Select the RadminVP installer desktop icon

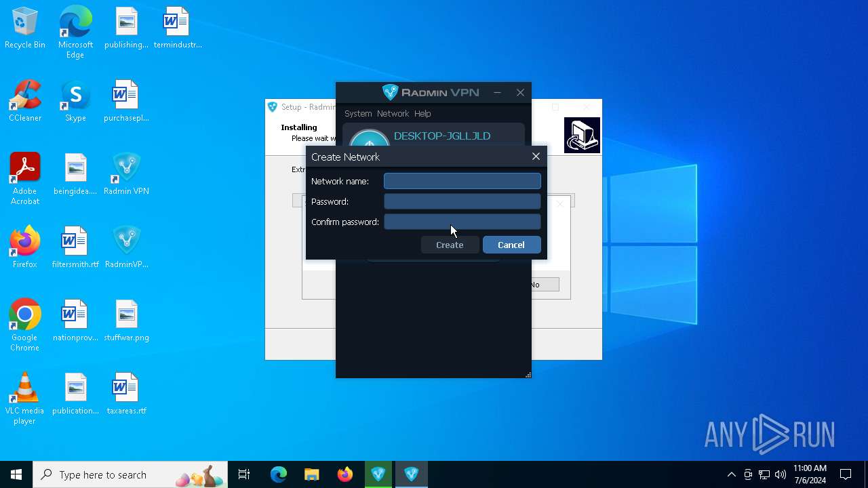pyautogui.click(x=126, y=248)
